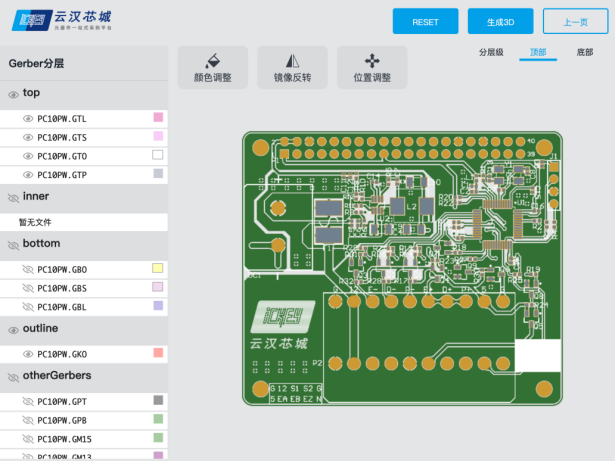Screen dimensions: 615x461
Task: Toggle eye icon for PC10PW.GKO layer
Action: pyautogui.click(x=28, y=354)
